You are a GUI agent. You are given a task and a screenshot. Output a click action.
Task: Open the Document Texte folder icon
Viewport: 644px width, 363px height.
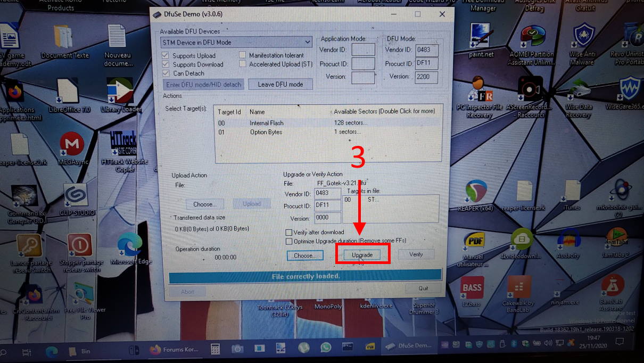click(64, 42)
